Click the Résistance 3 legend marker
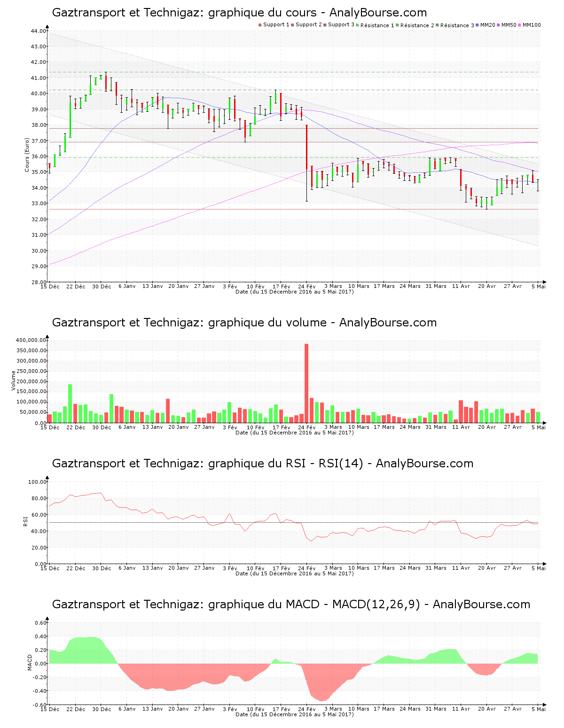 (438, 25)
